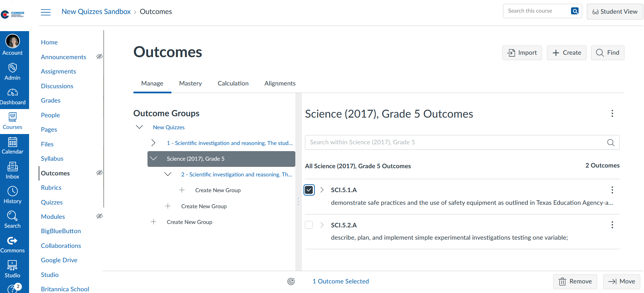Uncheck the SCI.5.1.A outcome checkbox
The width and height of the screenshot is (644, 293).
pos(309,190)
